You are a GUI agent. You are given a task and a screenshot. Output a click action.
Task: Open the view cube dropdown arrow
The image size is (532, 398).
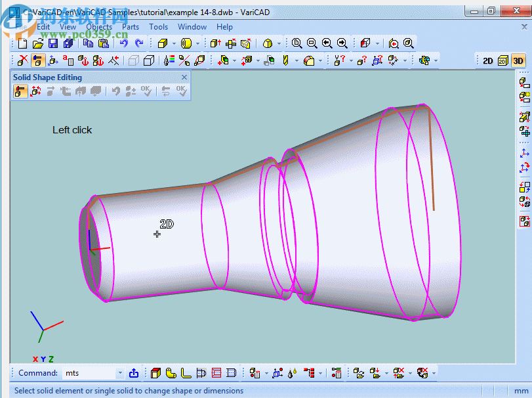coord(377,43)
